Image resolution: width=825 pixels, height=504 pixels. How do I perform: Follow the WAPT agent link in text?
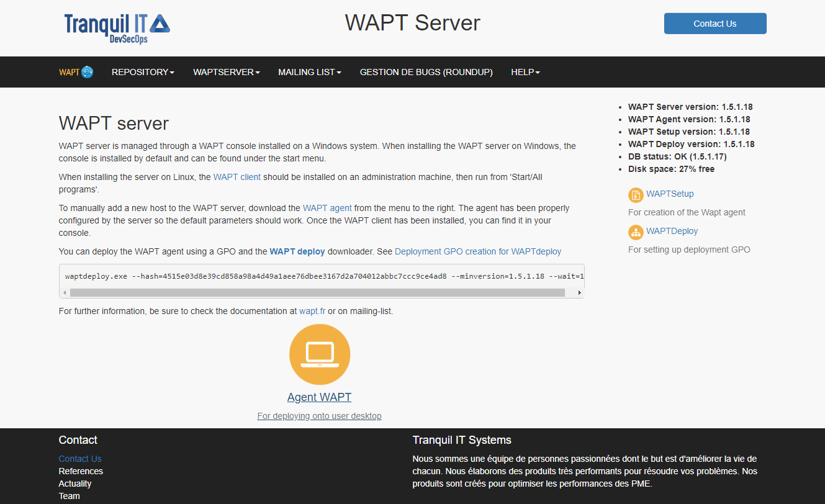327,208
